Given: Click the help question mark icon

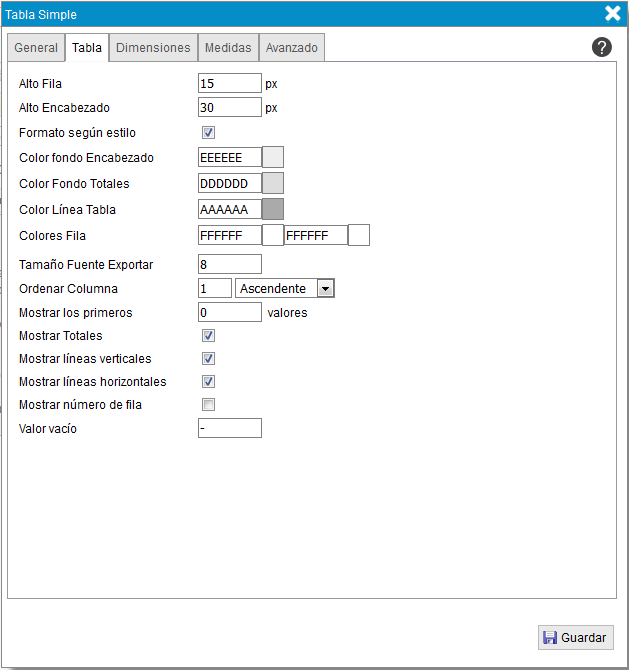Looking at the screenshot, I should tap(602, 47).
